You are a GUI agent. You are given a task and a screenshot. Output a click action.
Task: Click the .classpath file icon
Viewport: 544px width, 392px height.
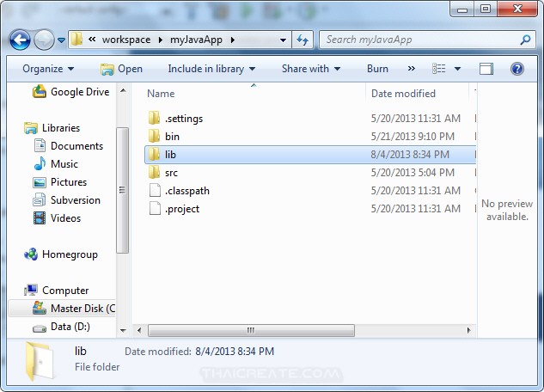155,191
